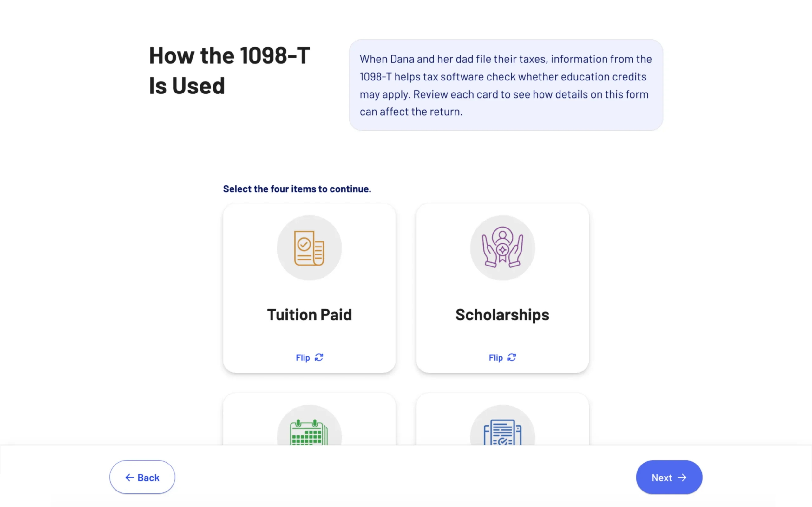Click the orange tuition receipt icon

coord(309,248)
